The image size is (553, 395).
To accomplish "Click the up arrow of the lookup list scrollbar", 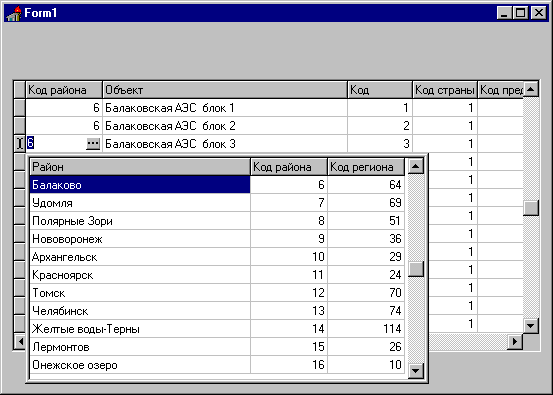I will click(415, 166).
